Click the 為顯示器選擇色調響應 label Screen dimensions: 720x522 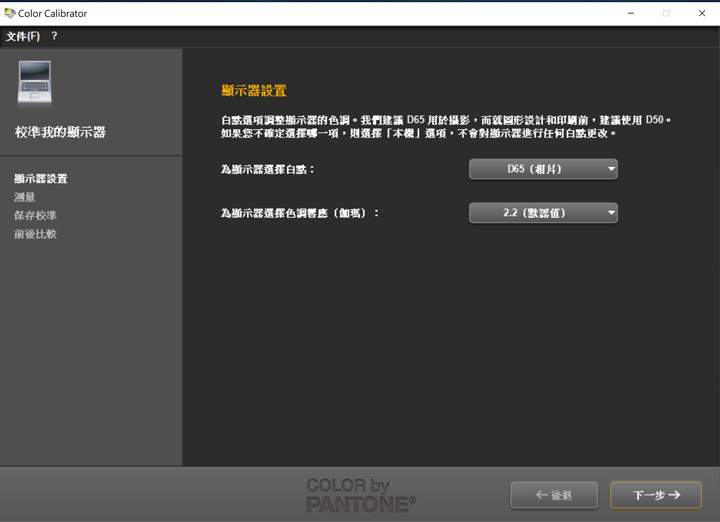[x=300, y=213]
